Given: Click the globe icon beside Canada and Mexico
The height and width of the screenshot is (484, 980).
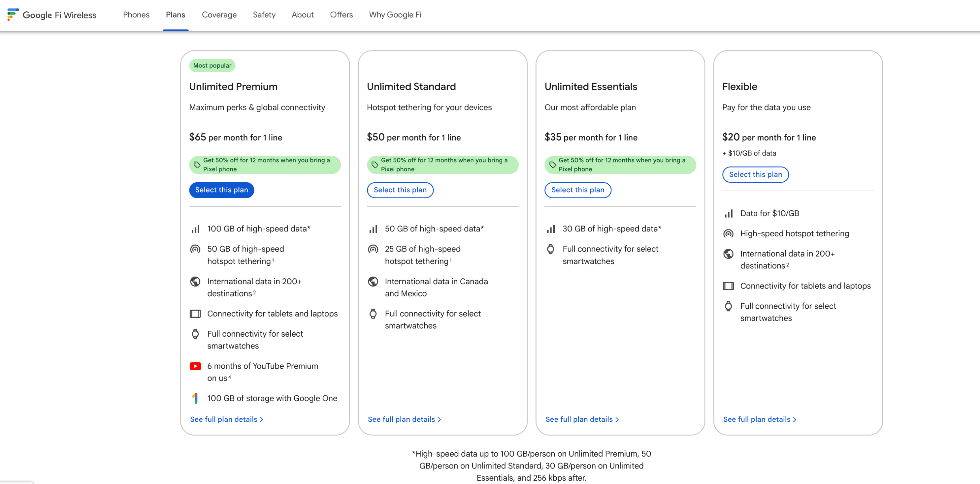Looking at the screenshot, I should pos(373,281).
